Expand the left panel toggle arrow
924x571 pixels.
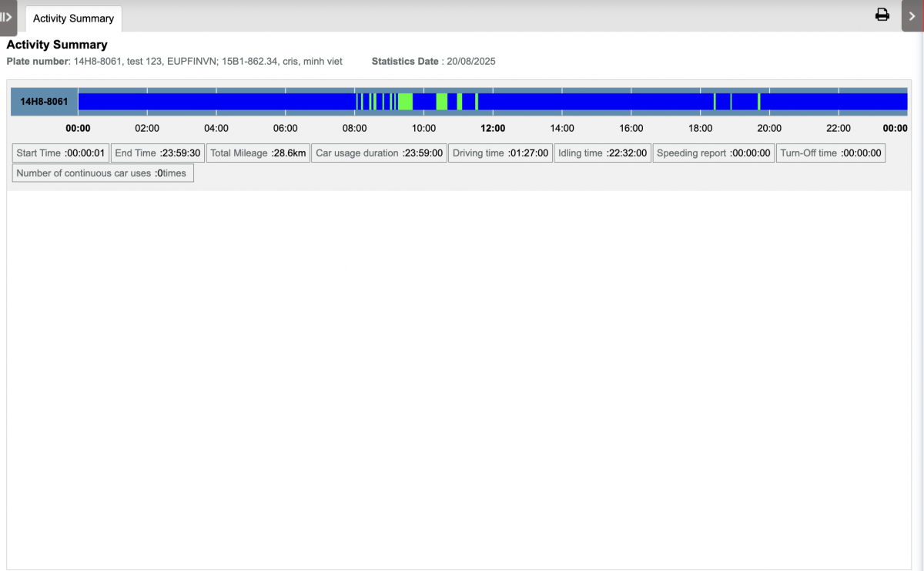click(x=8, y=18)
